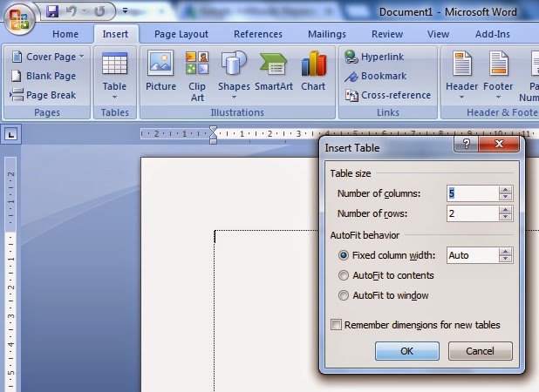Insert a Blank Page
Screen dimensions: 539x392
pos(44,76)
